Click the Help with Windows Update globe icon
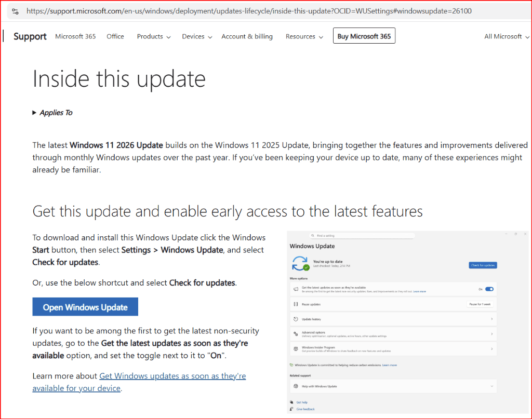Viewport: 532px width, 419px height. pyautogui.click(x=296, y=386)
